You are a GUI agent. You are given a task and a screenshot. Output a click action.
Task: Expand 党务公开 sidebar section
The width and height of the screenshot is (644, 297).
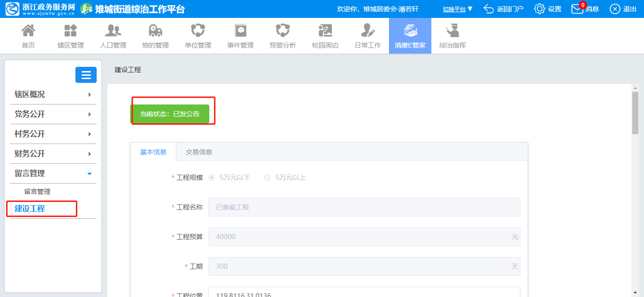pyautogui.click(x=53, y=114)
